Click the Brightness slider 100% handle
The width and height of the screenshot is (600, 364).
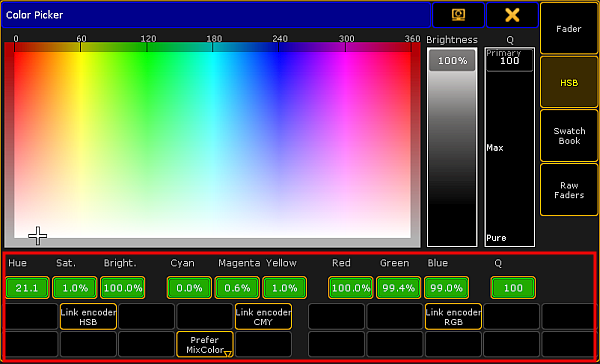[452, 60]
